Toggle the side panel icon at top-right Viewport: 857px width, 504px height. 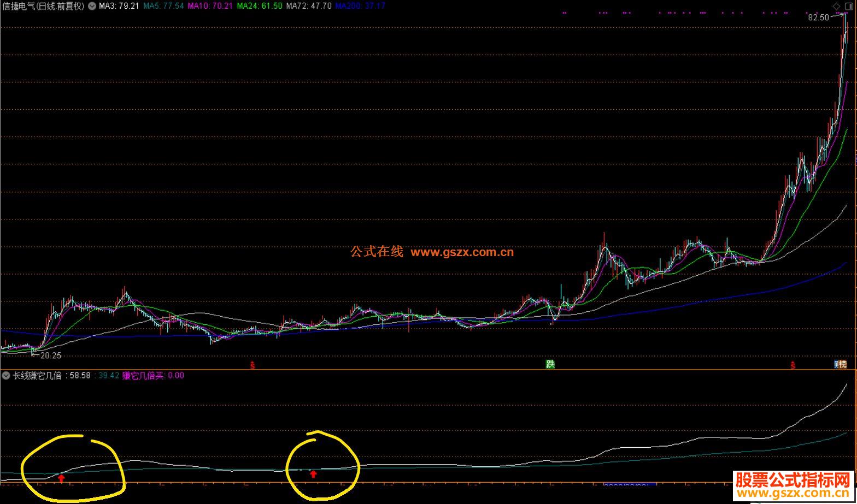tap(848, 6)
